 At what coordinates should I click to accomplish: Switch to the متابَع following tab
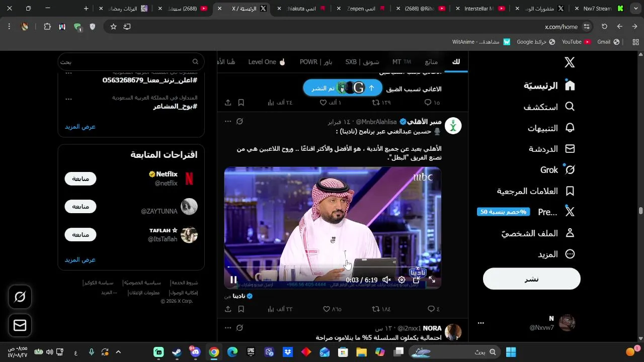click(431, 62)
